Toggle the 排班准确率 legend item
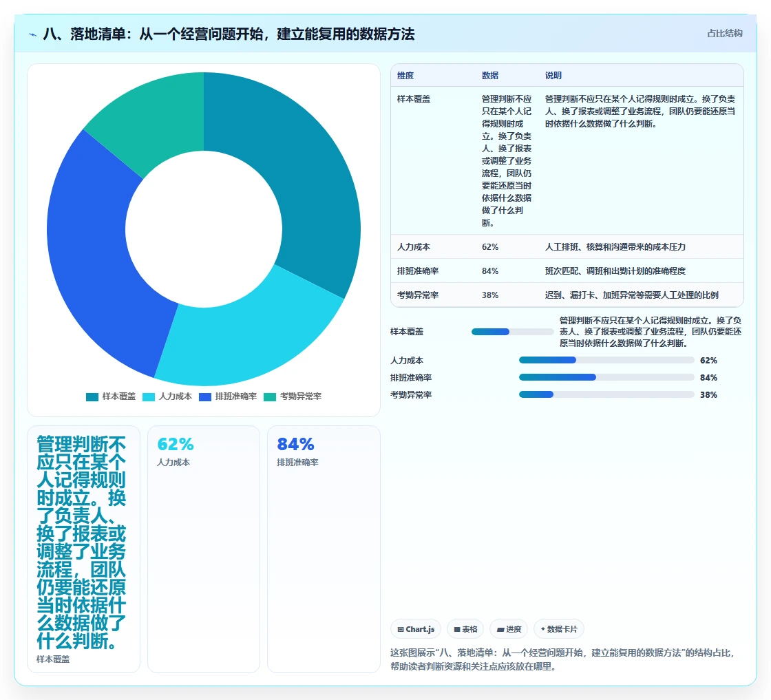Screen dimensions: 771x700 tap(228, 396)
